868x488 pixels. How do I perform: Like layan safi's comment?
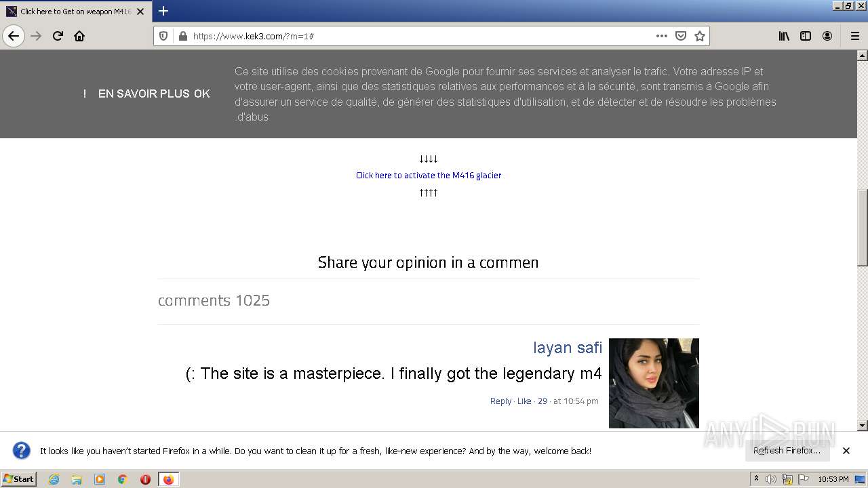tap(524, 401)
